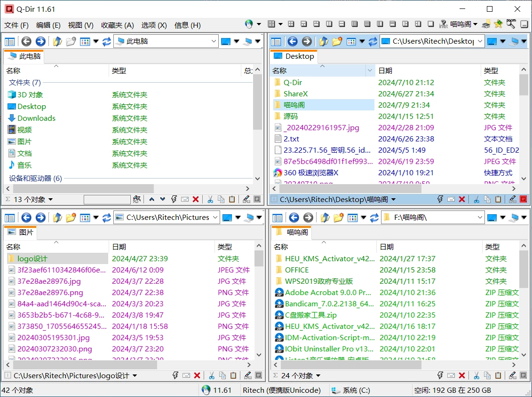Click the 系统 (C:) status bar entry

click(x=350, y=390)
